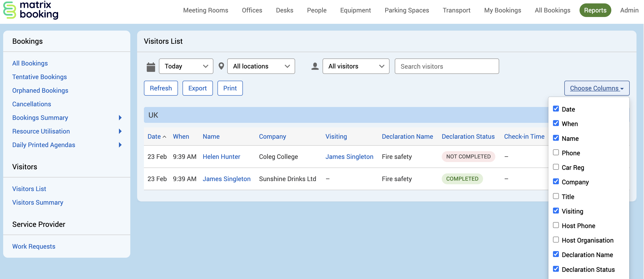Click the calendar icon beside Today
The width and height of the screenshot is (644, 279).
(x=151, y=67)
